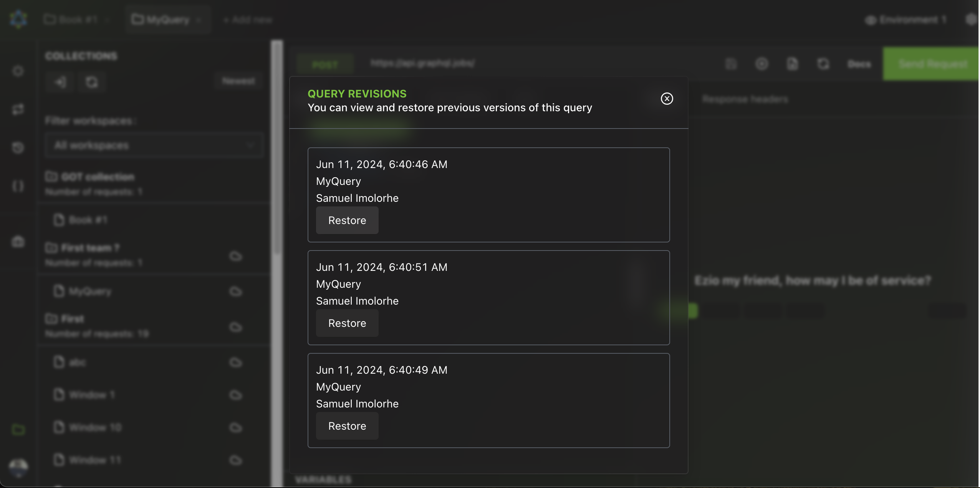Click the Altair logo icon
The width and height of the screenshot is (980, 488).
coord(18,19)
